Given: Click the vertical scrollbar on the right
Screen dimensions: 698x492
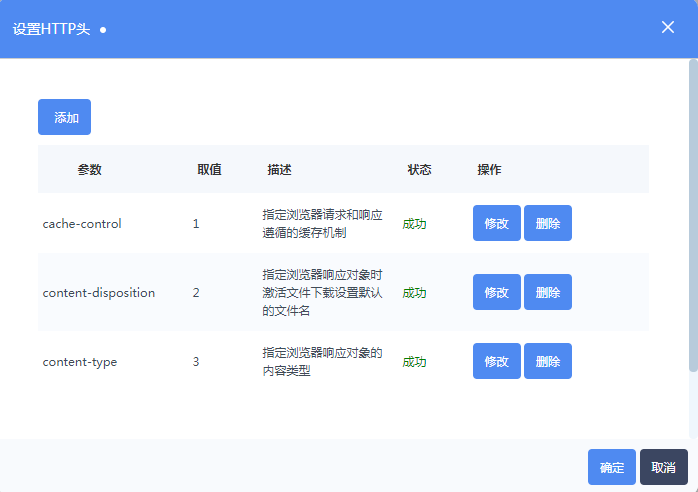Looking at the screenshot, I should (x=693, y=215).
